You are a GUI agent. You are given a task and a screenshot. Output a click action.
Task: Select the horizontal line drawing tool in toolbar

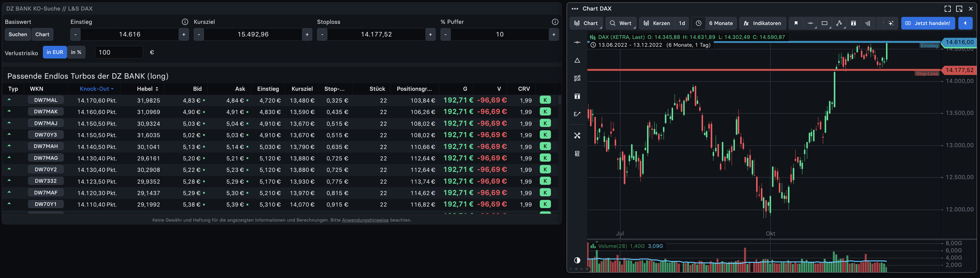click(x=810, y=23)
